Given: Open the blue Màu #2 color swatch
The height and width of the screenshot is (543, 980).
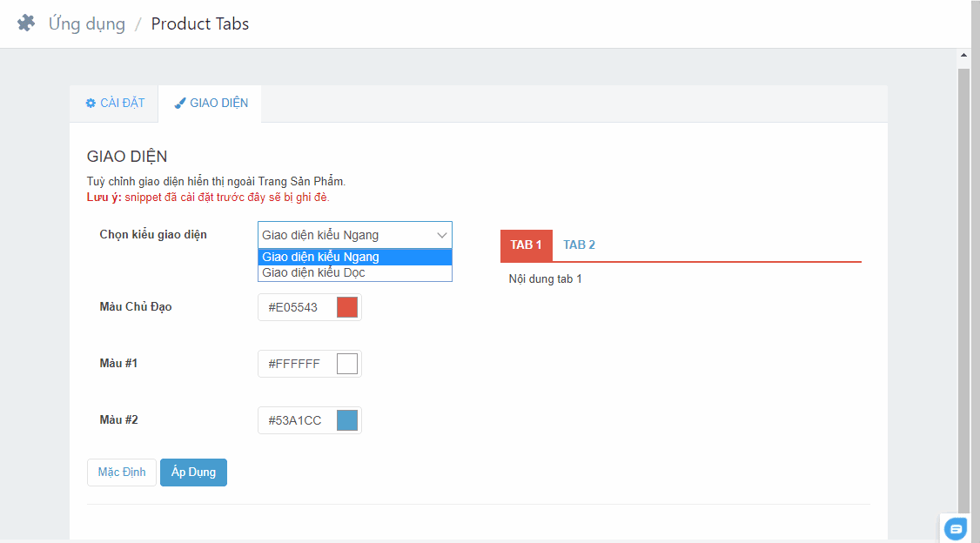Looking at the screenshot, I should point(347,420).
